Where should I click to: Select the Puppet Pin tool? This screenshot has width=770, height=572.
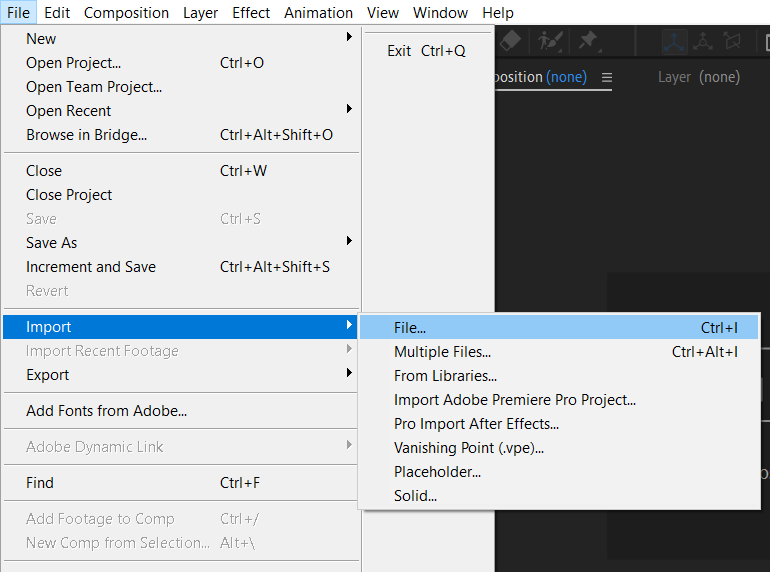[x=588, y=41]
